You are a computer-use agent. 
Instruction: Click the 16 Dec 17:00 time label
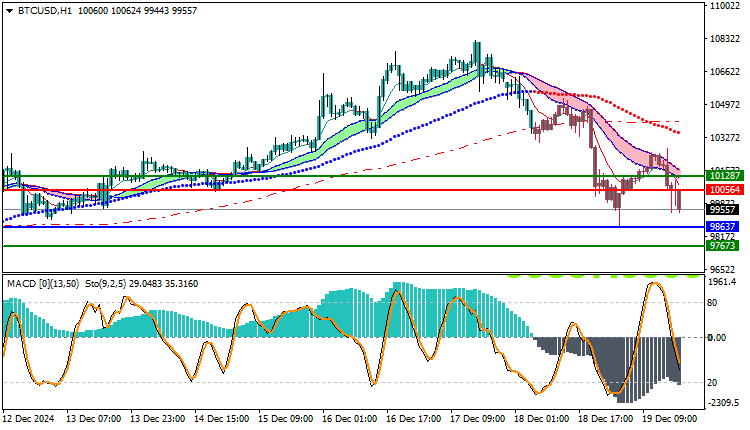coord(414,419)
